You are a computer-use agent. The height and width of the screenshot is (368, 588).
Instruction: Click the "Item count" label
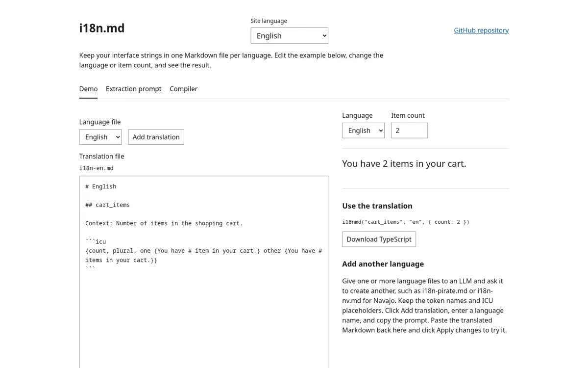(x=408, y=115)
